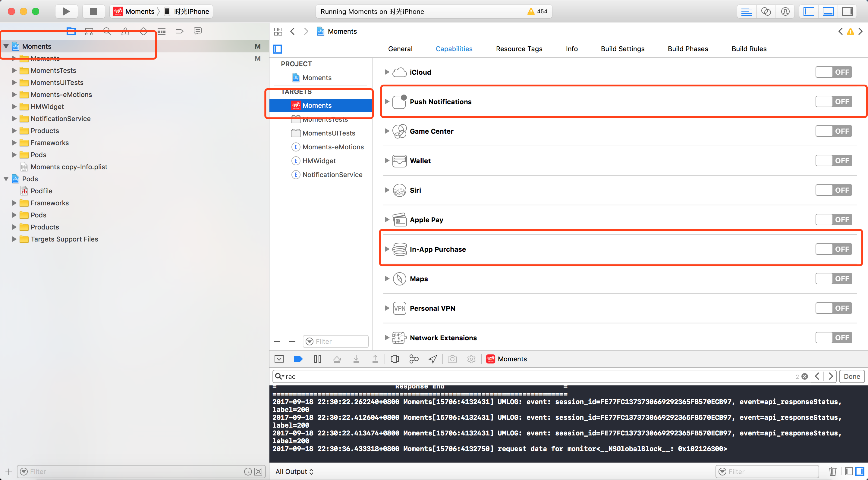Turn on Siri capability switch
868x480 pixels.
pyautogui.click(x=834, y=190)
